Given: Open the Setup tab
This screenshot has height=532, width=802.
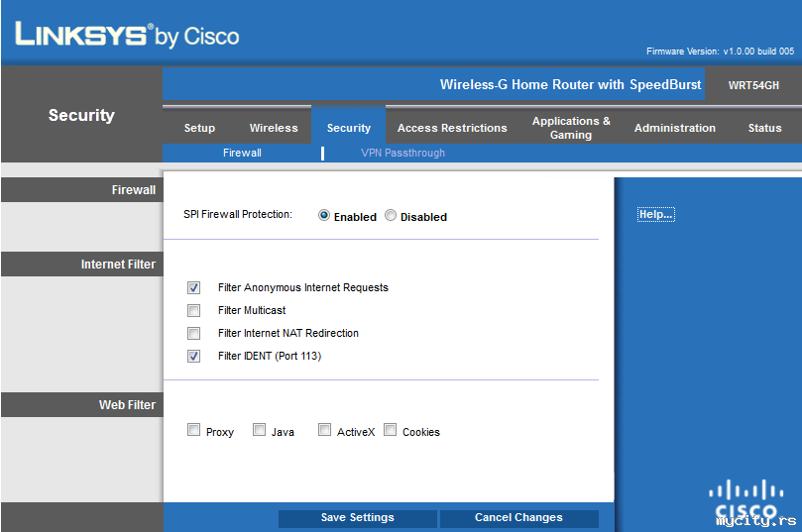Looking at the screenshot, I should [x=199, y=128].
